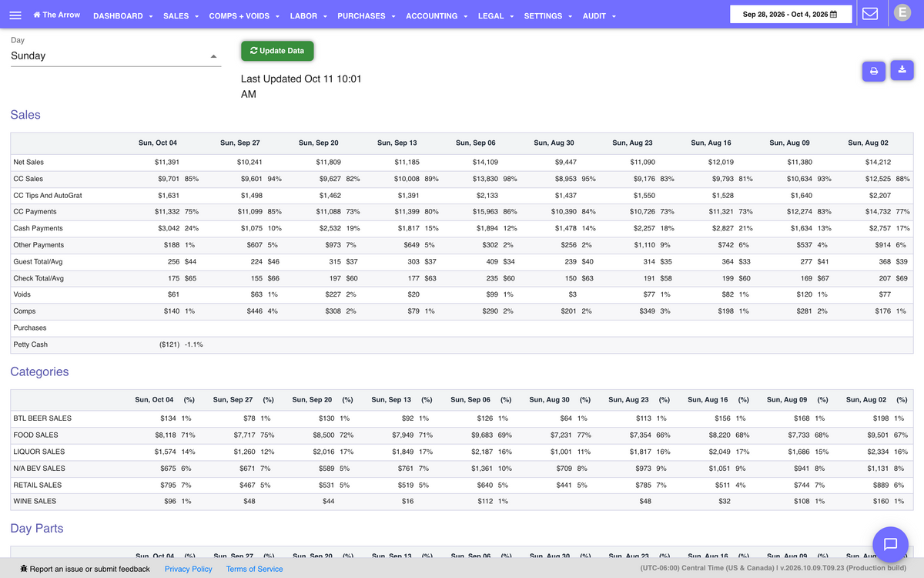This screenshot has height=578, width=924.
Task: Click the Cash Payments row label
Action: pos(38,229)
